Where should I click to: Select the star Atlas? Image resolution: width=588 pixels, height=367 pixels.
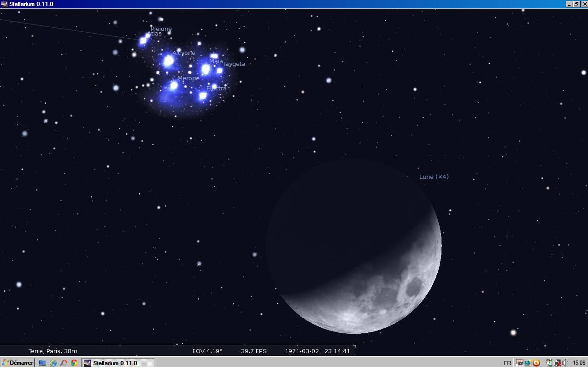[143, 41]
